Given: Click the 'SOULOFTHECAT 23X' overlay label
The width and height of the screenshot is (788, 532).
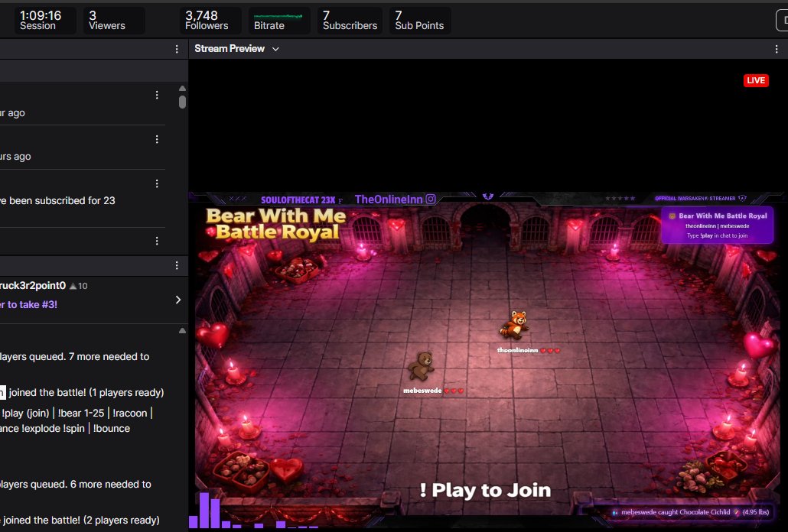Looking at the screenshot, I should (298, 199).
